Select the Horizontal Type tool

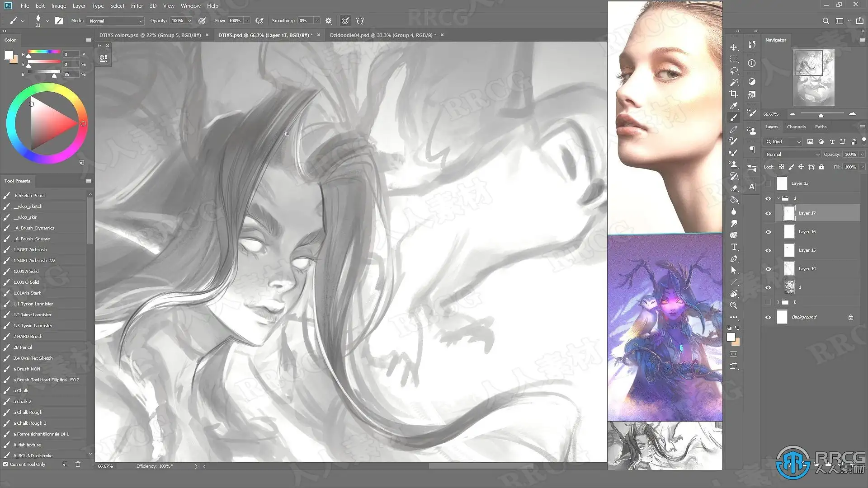734,247
